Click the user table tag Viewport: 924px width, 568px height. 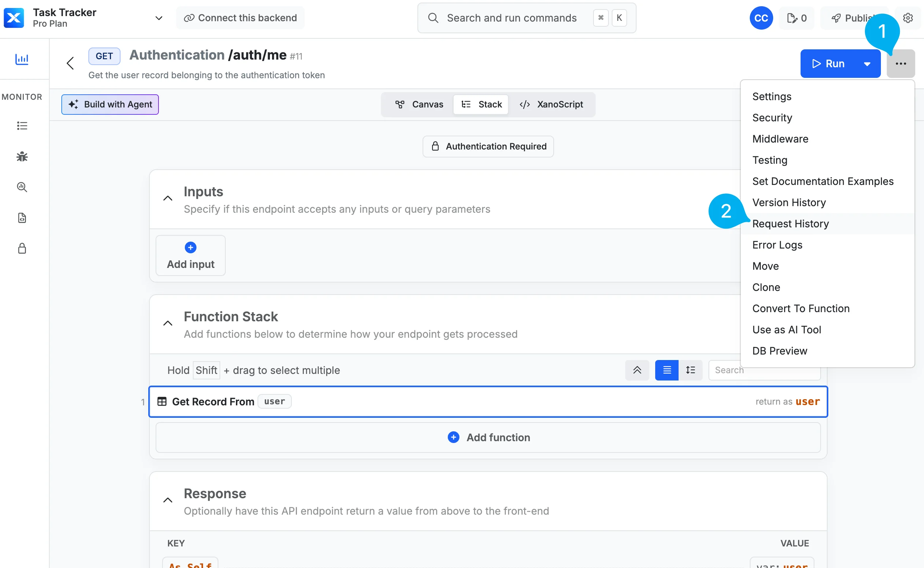pos(274,401)
